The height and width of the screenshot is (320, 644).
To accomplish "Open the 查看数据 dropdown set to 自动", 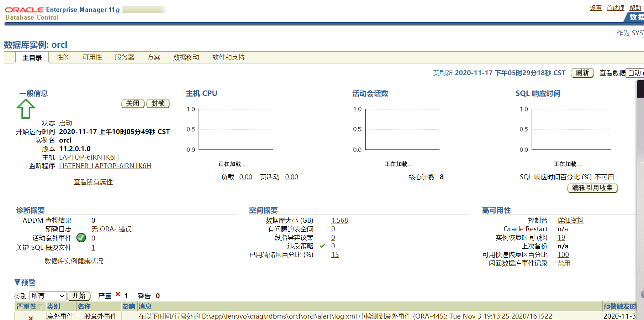I will 635,73.
